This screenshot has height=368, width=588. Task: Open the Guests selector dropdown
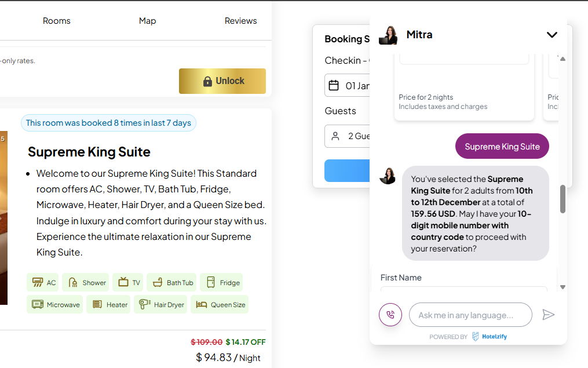(x=348, y=136)
